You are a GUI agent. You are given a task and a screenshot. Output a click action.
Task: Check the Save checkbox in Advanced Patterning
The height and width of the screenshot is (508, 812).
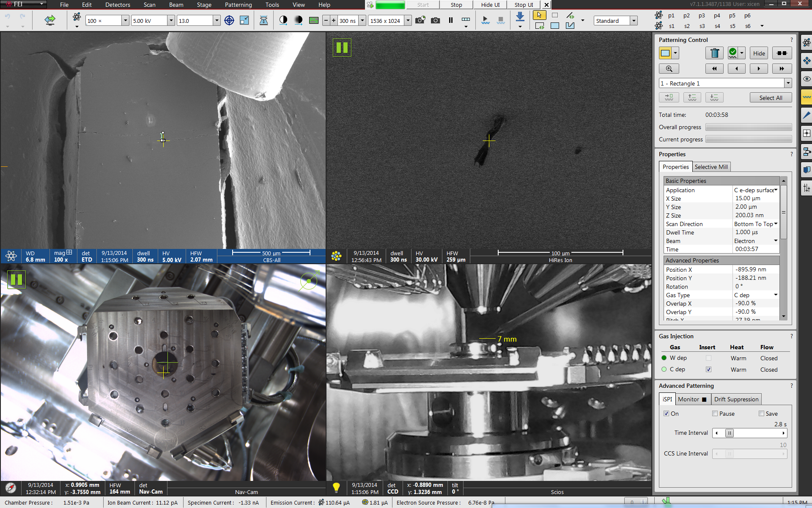[x=761, y=414]
